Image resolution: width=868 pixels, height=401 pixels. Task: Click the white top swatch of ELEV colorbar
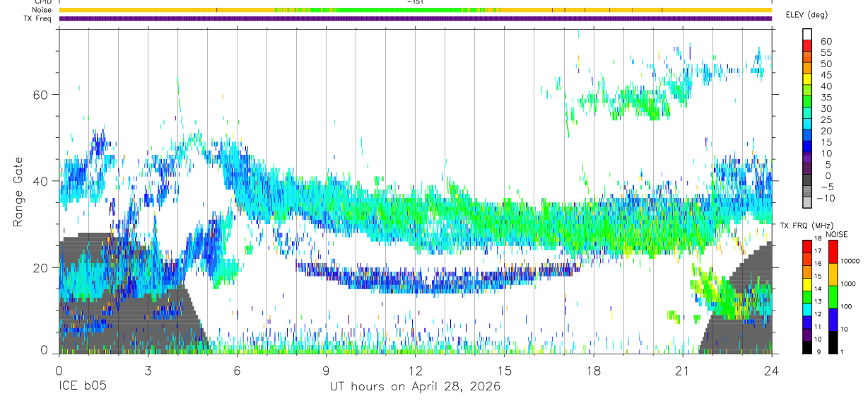(807, 33)
